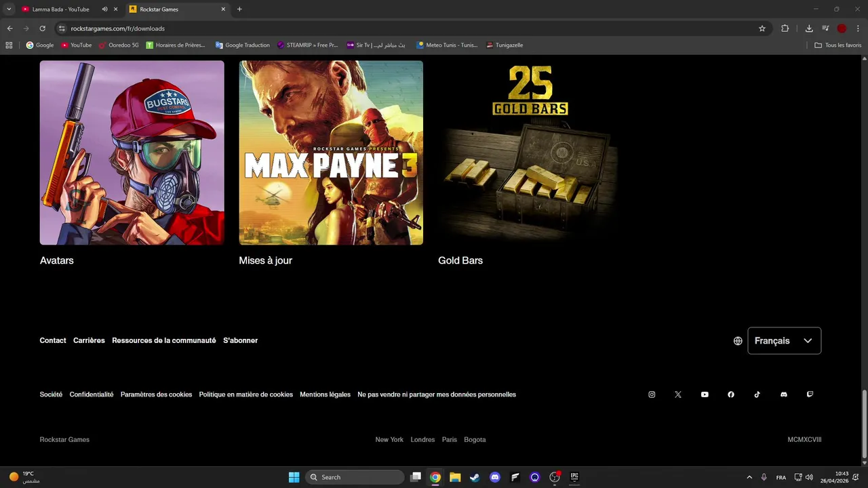Close the Lamma Bada YouTube tab

pyautogui.click(x=115, y=9)
